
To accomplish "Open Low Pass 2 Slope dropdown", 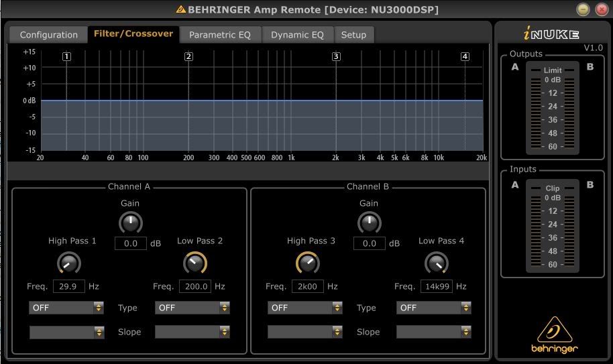I will 192,332.
